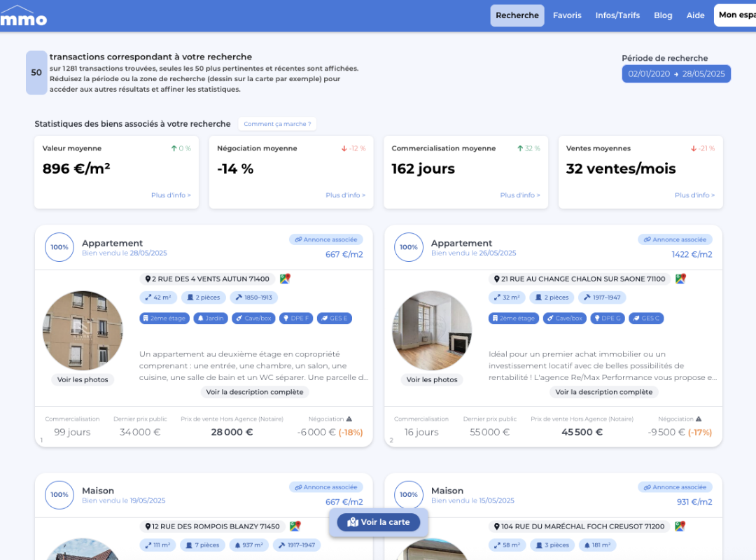
Task: Click the GES C badge on the Chalon apartment
Action: point(645,318)
